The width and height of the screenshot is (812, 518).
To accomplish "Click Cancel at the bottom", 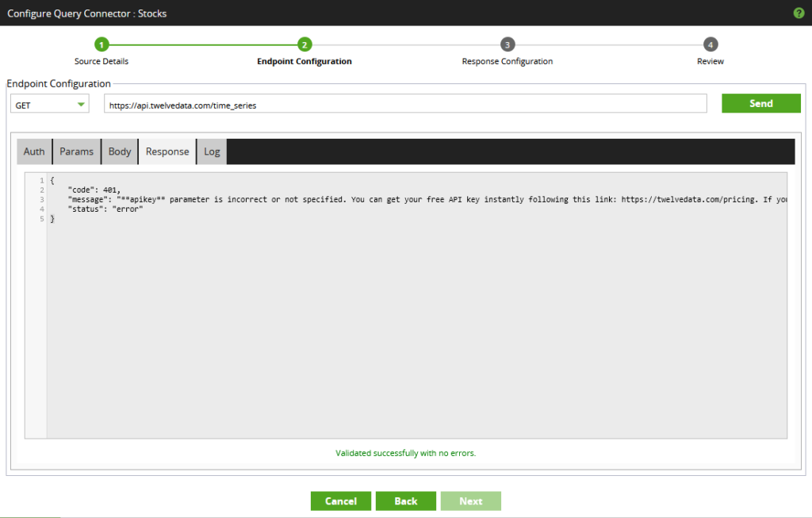I will [x=340, y=501].
